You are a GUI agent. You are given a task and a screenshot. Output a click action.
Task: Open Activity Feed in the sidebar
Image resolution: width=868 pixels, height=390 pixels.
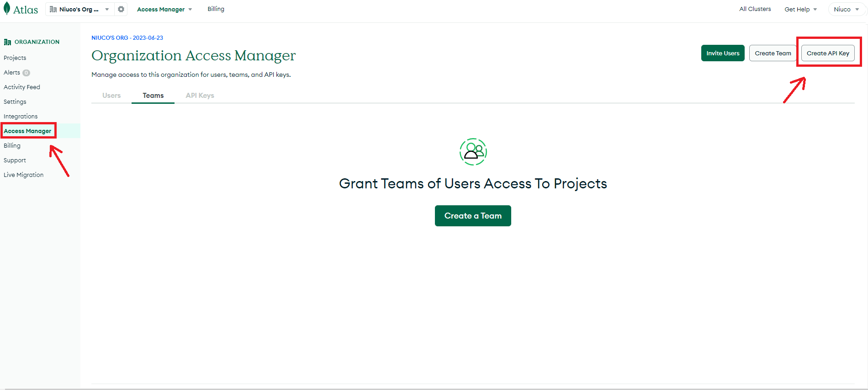click(22, 87)
